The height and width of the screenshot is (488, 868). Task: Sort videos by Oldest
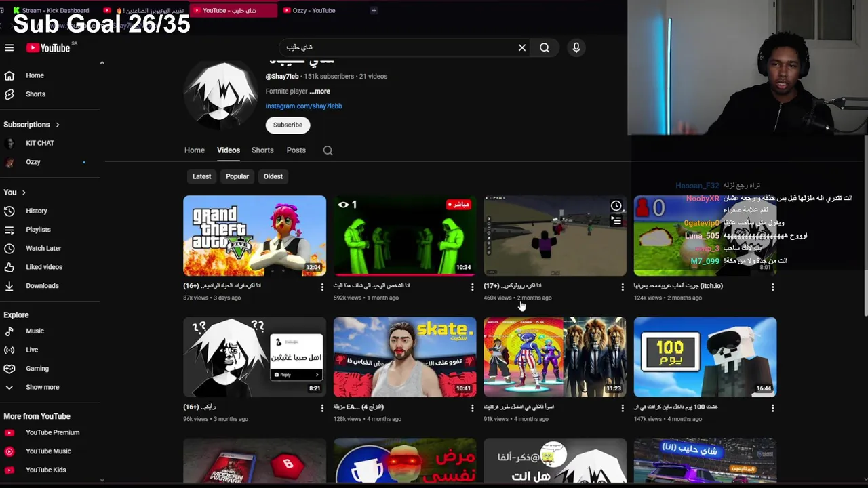tap(273, 176)
